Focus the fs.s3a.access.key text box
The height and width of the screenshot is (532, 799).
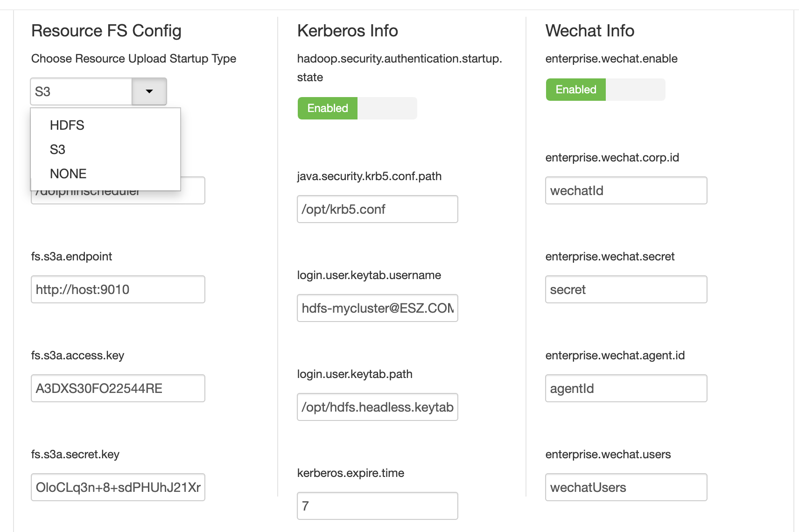coord(118,388)
